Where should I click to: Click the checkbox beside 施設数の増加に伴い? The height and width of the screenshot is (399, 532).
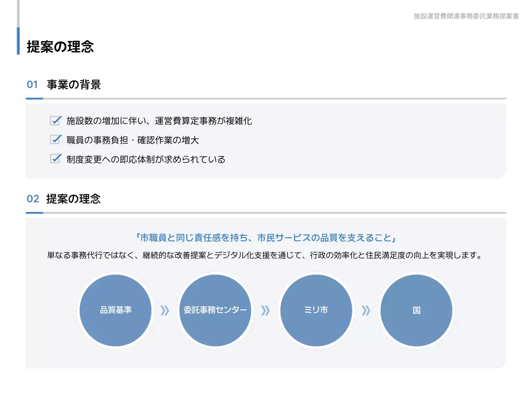coord(56,121)
